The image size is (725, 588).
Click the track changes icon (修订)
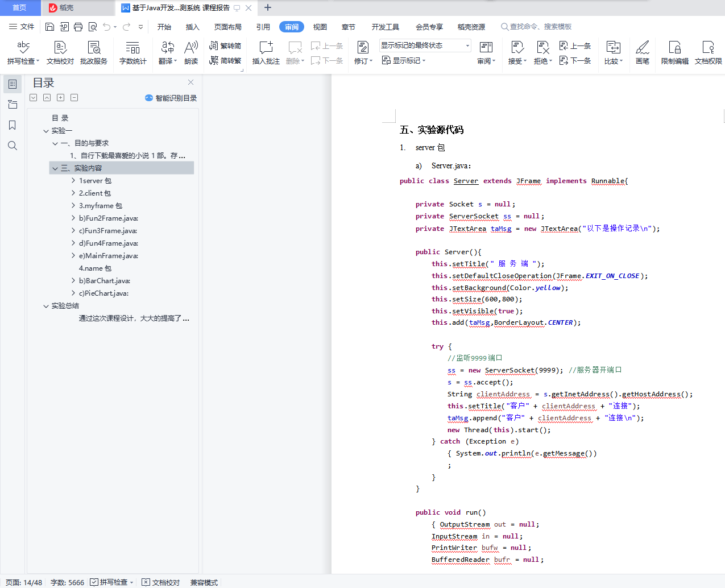(363, 52)
